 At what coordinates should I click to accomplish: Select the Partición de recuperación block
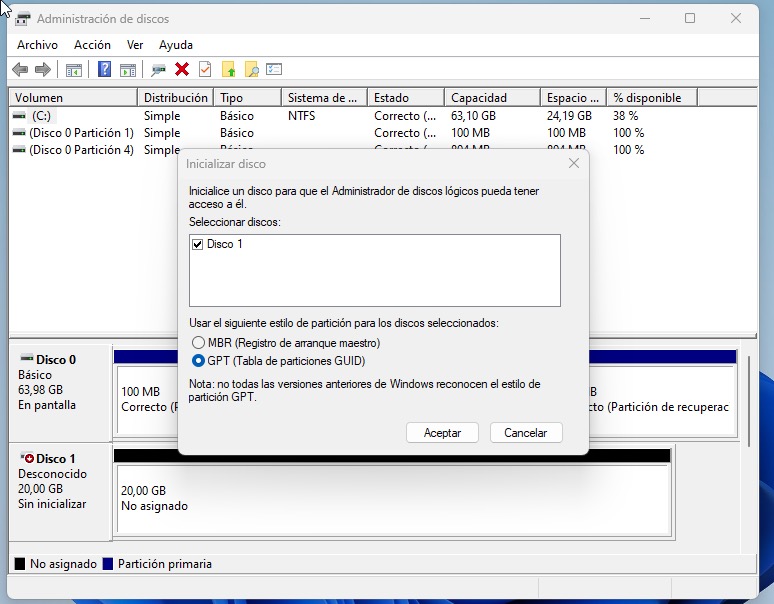[x=661, y=400]
